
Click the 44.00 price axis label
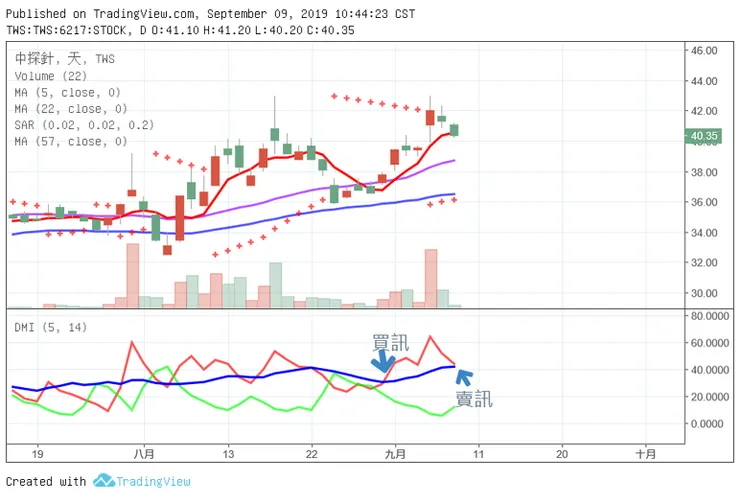(x=704, y=81)
